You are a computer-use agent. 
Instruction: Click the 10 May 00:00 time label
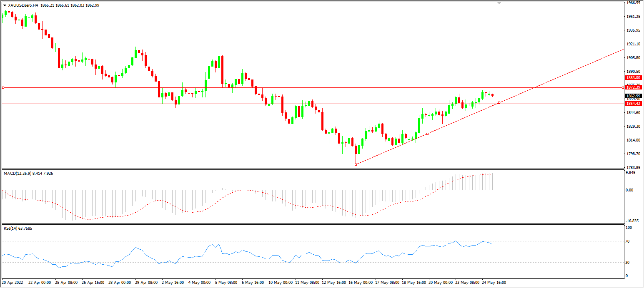(280, 282)
